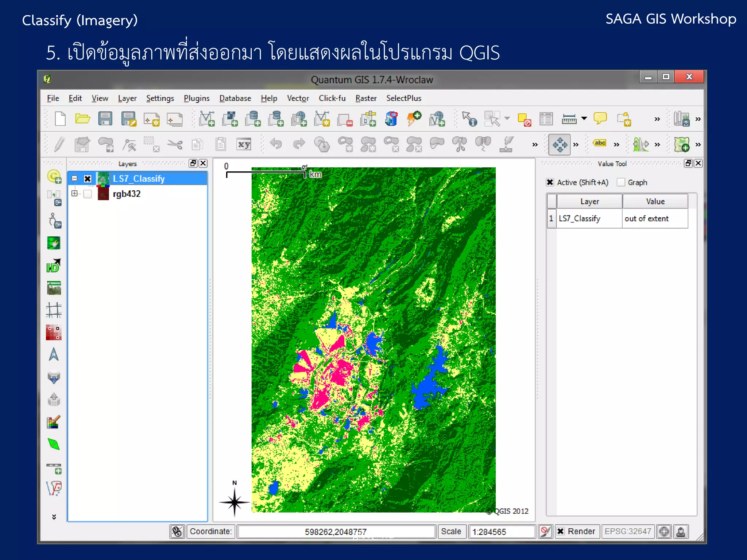Open the Settings menu

tap(160, 98)
